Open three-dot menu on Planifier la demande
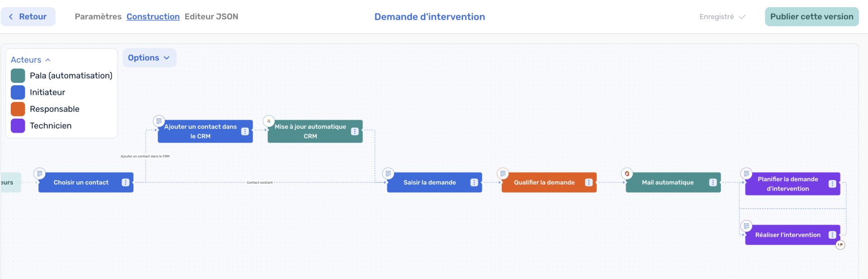Screen dimensions: 868x279 click(832, 184)
